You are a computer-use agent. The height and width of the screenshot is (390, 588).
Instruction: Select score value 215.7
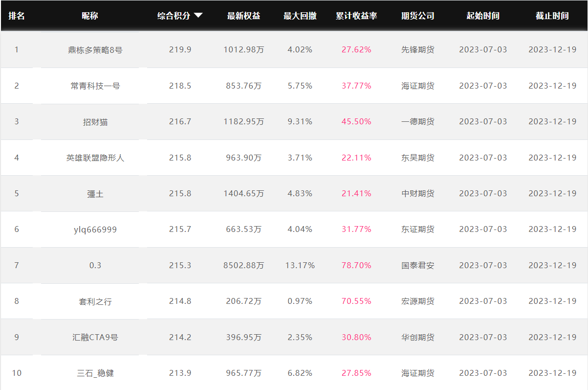[x=180, y=229]
